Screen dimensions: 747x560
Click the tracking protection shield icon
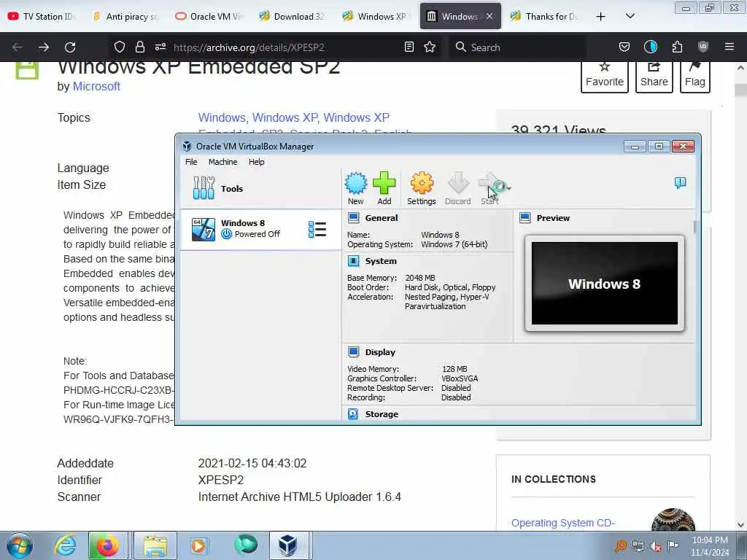(x=120, y=47)
